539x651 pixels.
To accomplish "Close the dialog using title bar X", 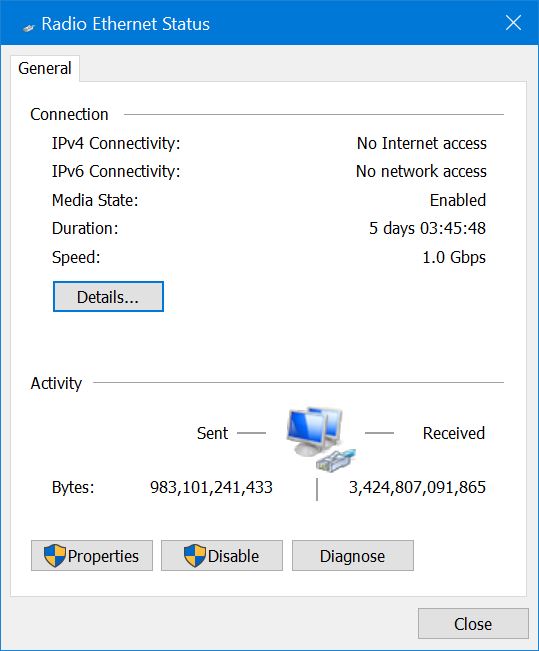I will click(513, 23).
